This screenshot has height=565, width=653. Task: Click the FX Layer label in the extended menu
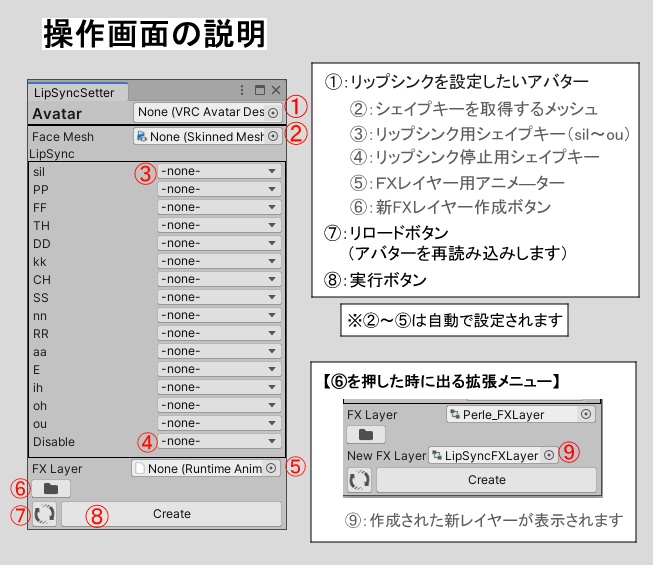[x=372, y=415]
